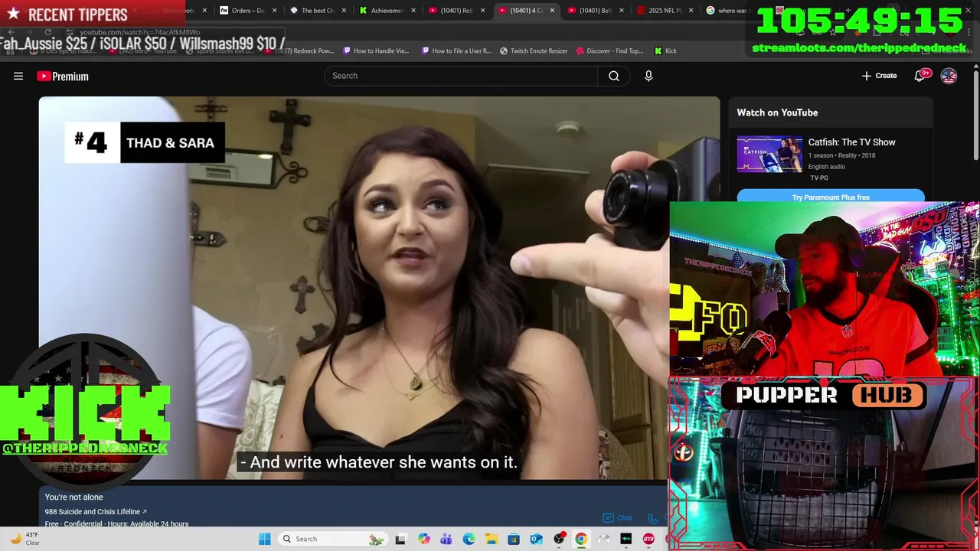
Task: Open YouTube notifications bell
Action: (920, 76)
